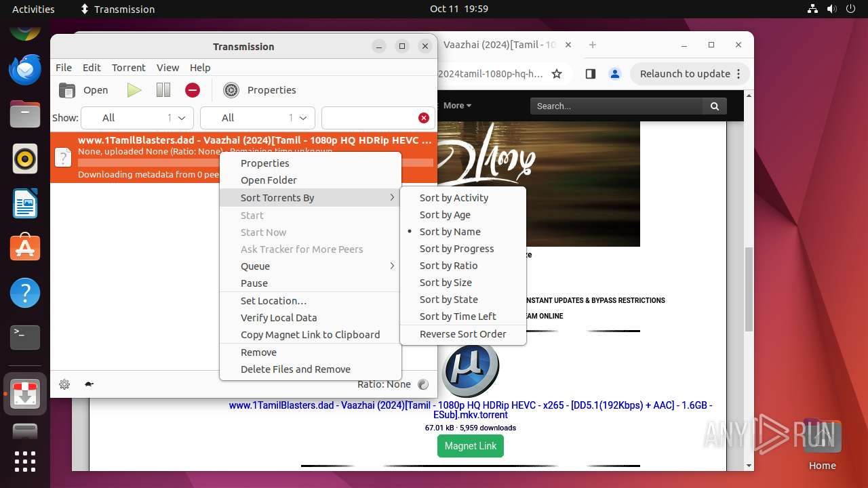
Task: Open Files manager from the dock
Action: point(25,114)
